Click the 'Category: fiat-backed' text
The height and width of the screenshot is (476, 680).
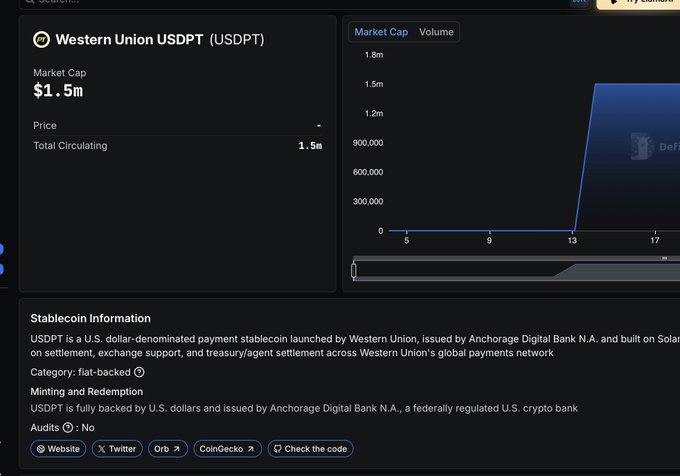pos(80,372)
